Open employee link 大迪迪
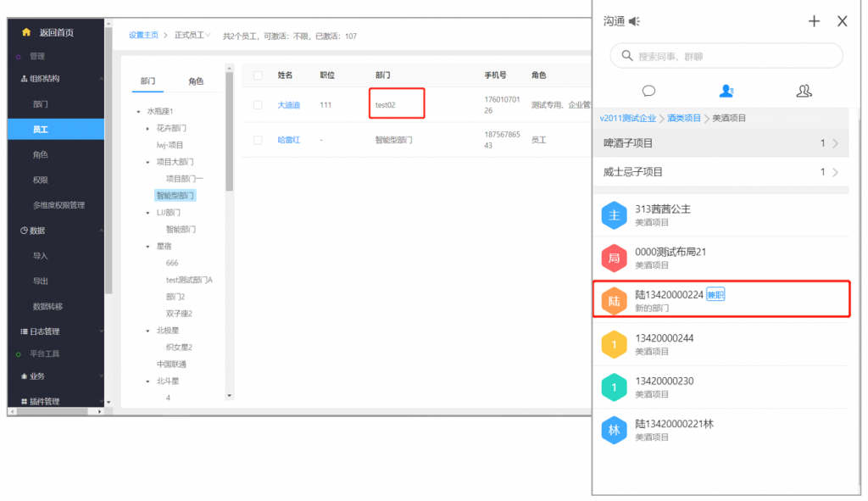The image size is (868, 501). click(x=288, y=105)
